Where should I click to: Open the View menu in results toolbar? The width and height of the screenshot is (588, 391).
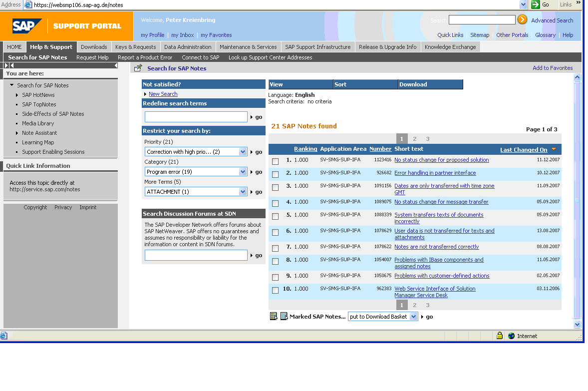(x=301, y=84)
